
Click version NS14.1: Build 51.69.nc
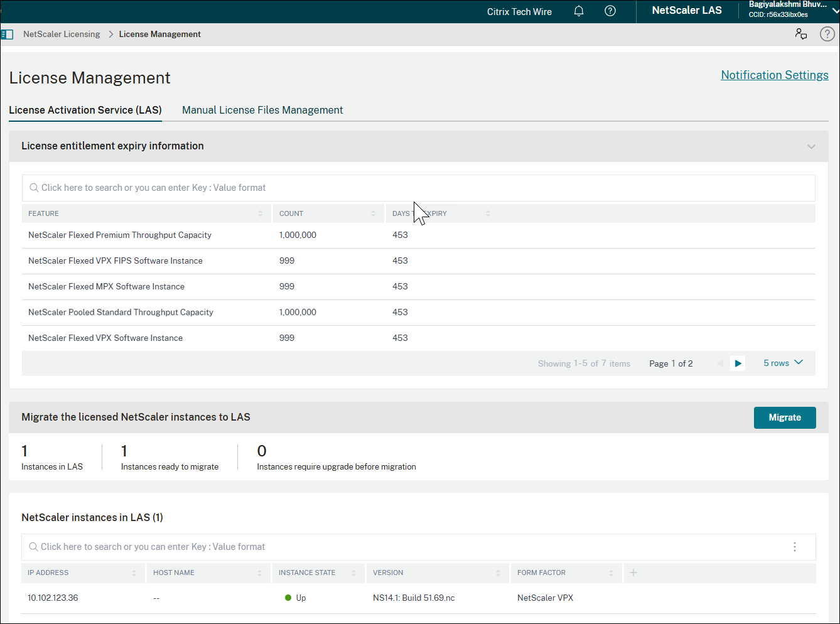[x=414, y=598]
